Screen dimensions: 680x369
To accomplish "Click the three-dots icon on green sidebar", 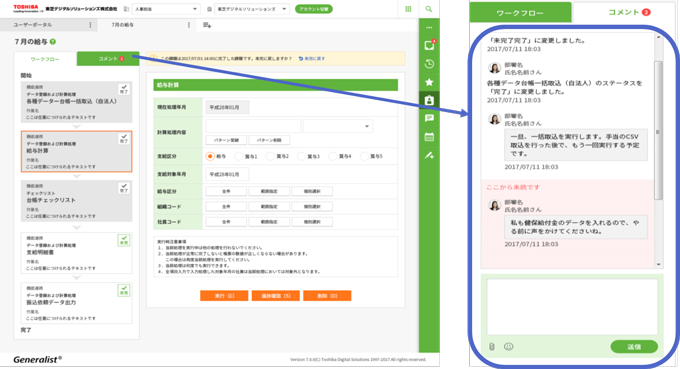I will click(429, 27).
